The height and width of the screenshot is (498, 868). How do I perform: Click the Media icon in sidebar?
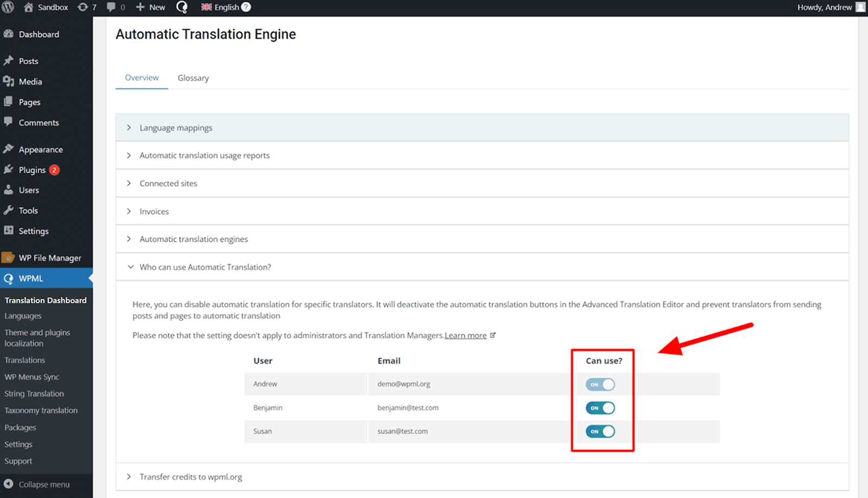click(9, 81)
